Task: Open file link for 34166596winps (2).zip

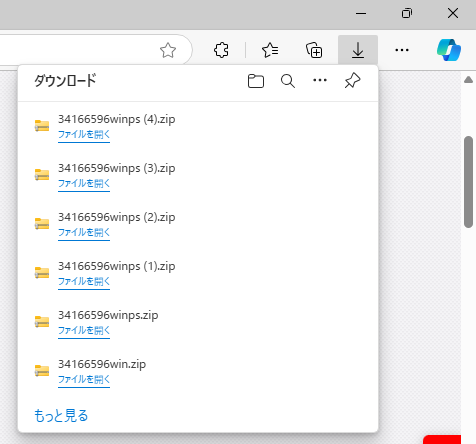Action: click(84, 233)
